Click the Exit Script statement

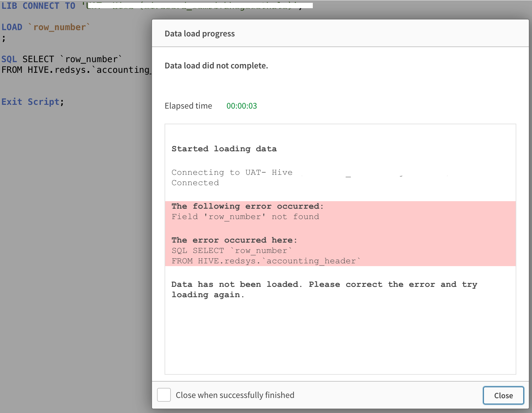(32, 101)
